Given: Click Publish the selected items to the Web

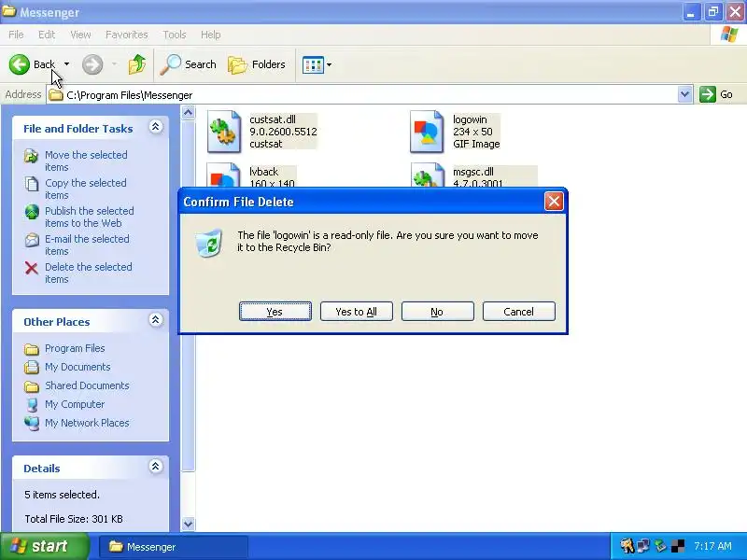Looking at the screenshot, I should coord(89,217).
